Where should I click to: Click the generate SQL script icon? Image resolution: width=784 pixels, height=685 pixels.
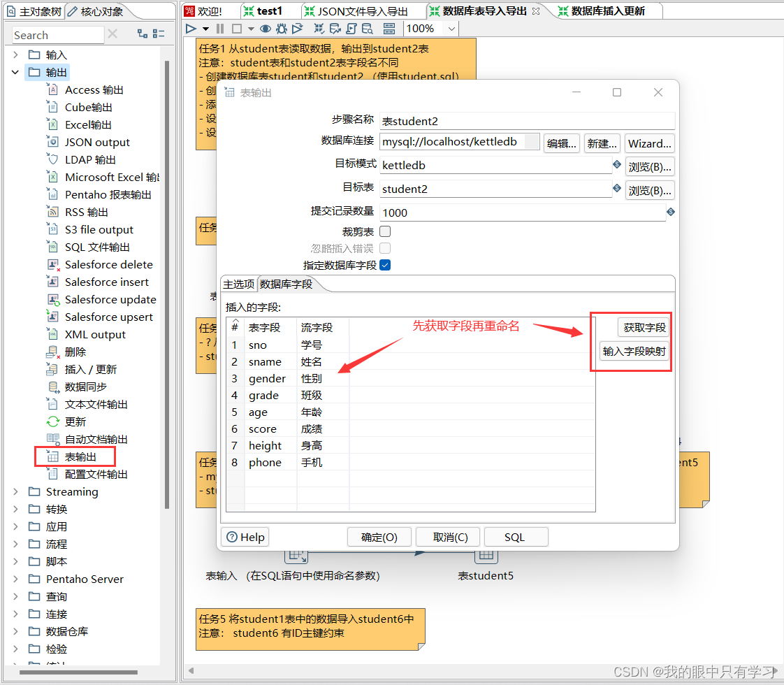pyautogui.click(x=351, y=29)
